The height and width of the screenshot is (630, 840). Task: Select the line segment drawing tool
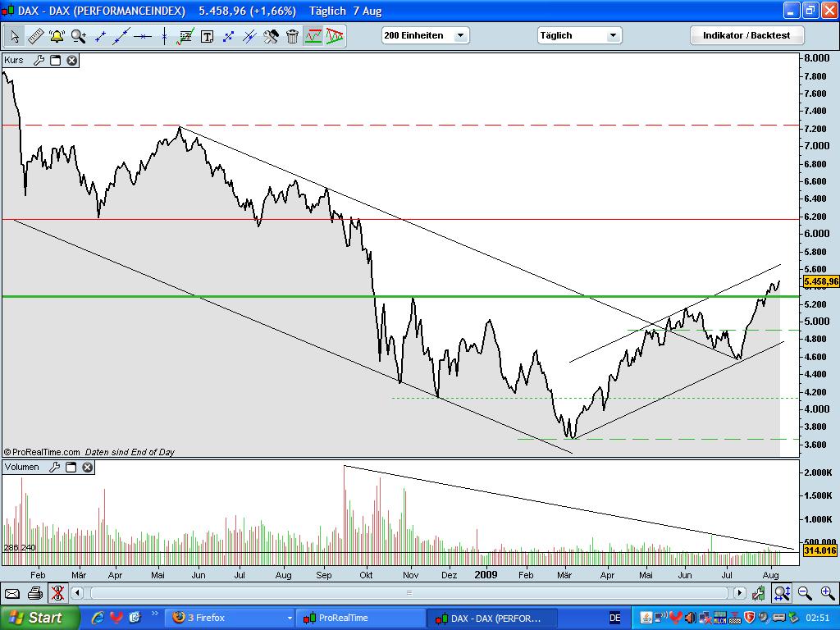click(x=99, y=36)
